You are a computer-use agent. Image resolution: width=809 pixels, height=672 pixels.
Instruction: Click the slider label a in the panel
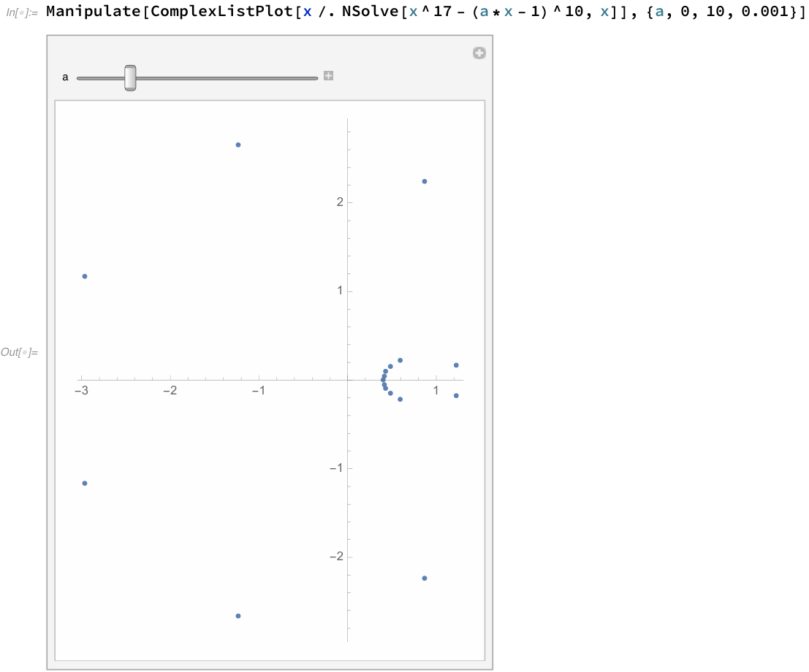pos(65,77)
